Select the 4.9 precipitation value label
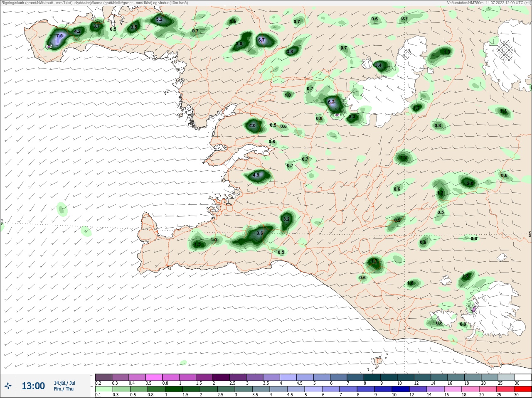 click(256, 175)
